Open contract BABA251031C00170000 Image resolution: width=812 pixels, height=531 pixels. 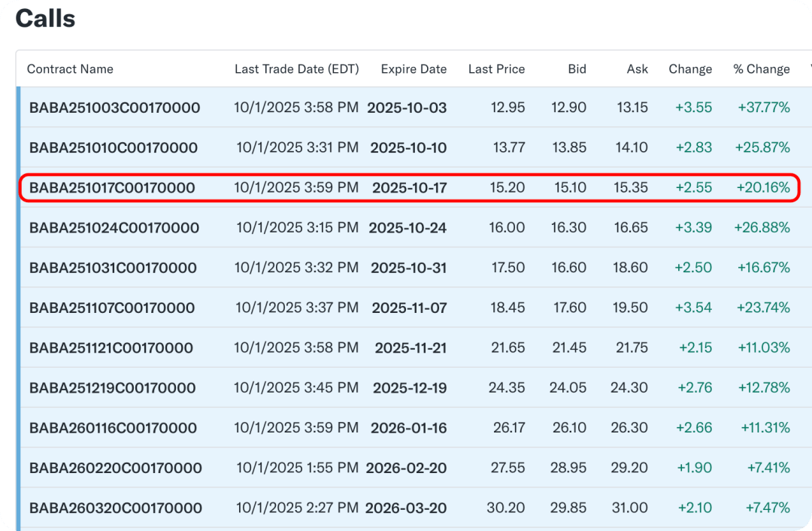pyautogui.click(x=113, y=268)
